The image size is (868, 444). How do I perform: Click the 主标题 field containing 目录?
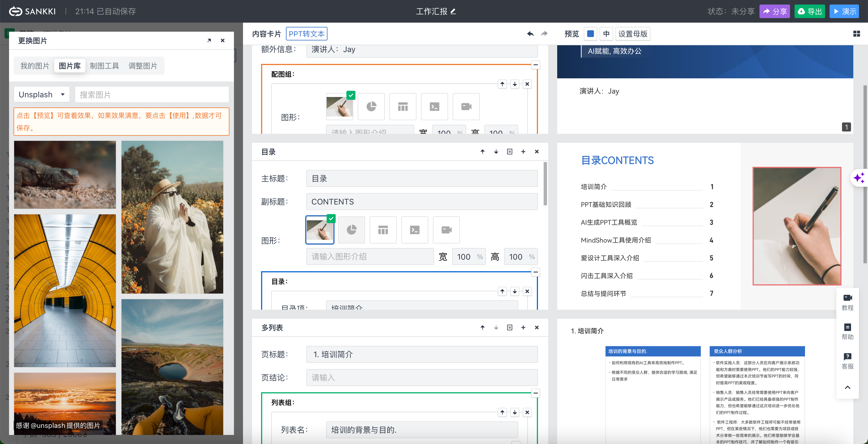pos(422,178)
